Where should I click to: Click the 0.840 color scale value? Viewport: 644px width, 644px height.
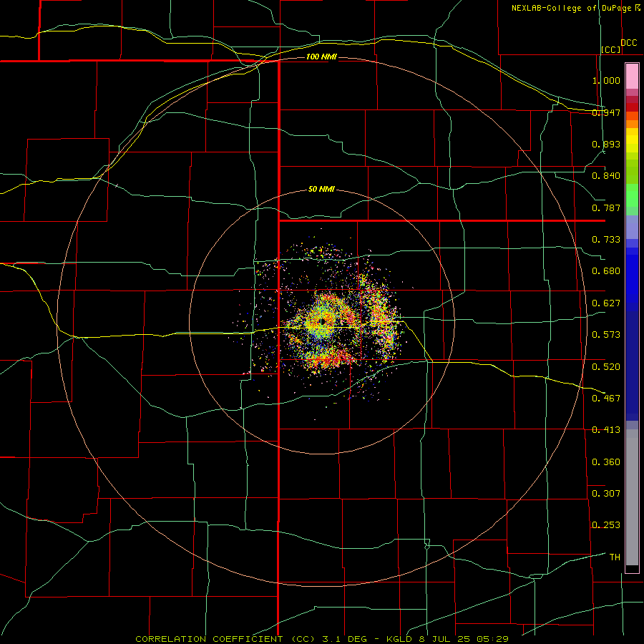coord(606,176)
